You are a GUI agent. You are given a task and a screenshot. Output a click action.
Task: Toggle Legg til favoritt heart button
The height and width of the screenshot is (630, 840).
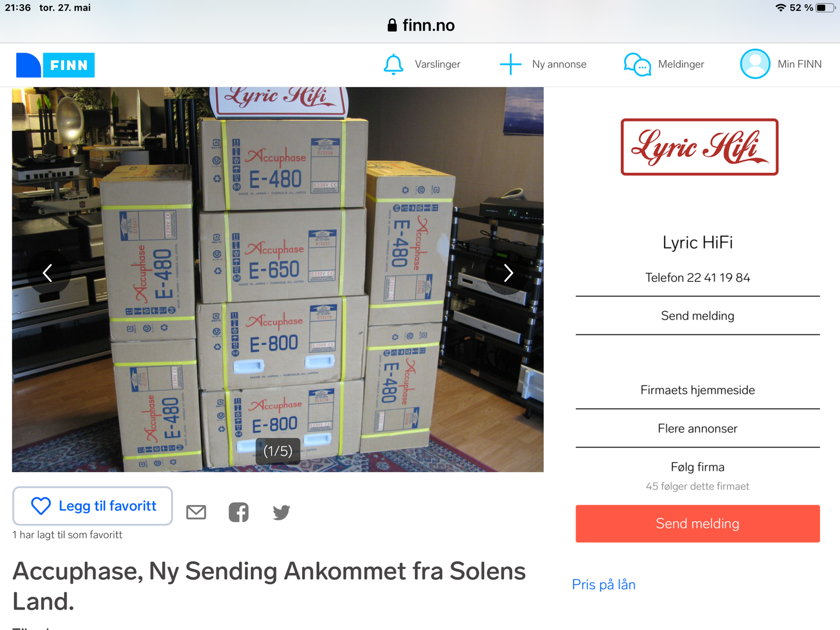[93, 506]
